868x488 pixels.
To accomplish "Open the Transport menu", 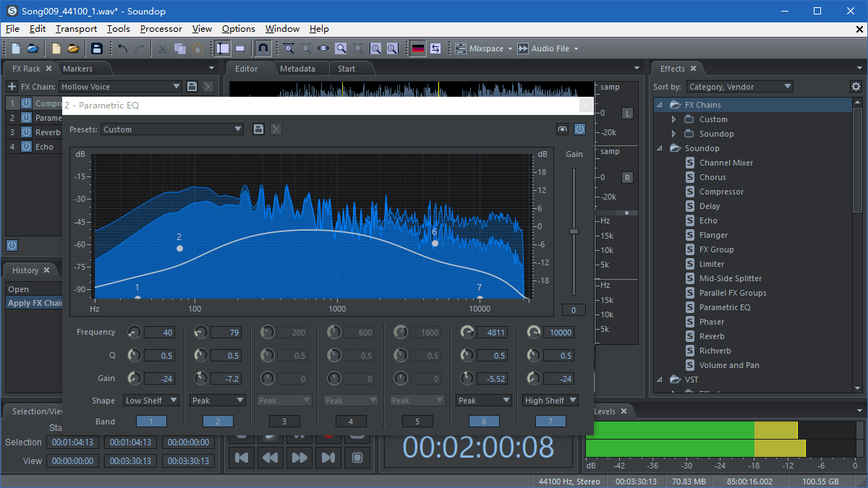I will tap(76, 29).
